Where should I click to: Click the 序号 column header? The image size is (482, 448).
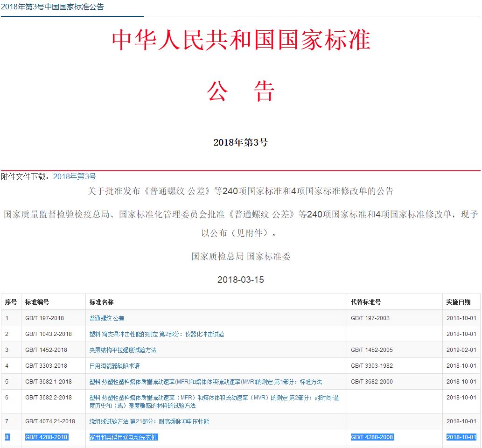coord(11,302)
